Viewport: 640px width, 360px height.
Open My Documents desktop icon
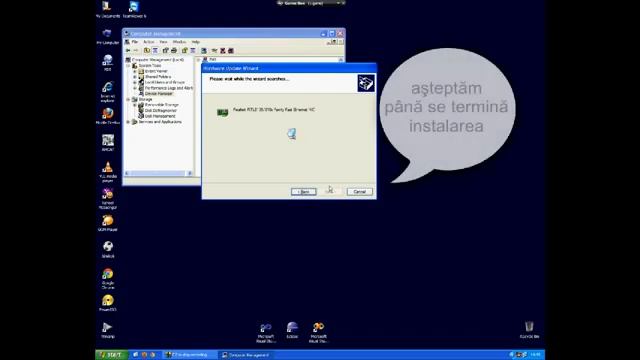(108, 9)
